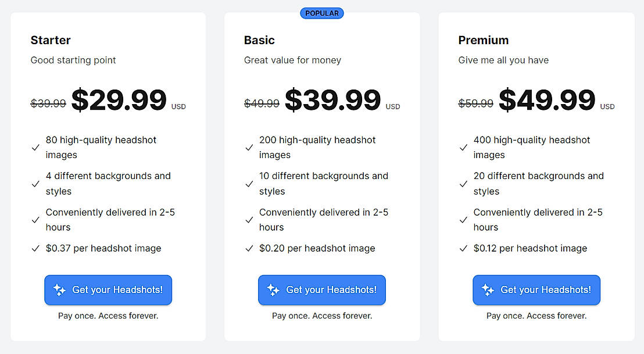This screenshot has height=354, width=644.
Task: Click sparkle icon on Premium plan button
Action: [488, 290]
